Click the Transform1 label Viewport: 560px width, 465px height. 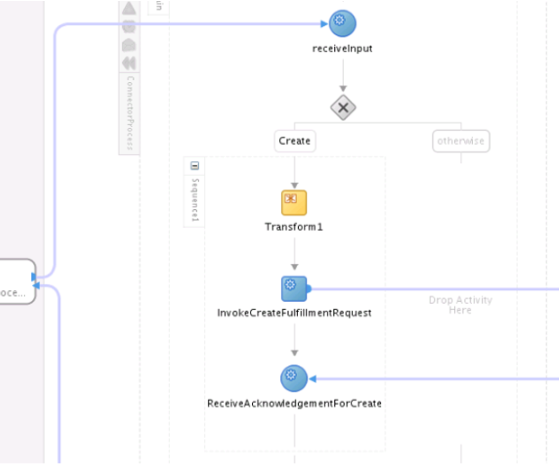(294, 227)
